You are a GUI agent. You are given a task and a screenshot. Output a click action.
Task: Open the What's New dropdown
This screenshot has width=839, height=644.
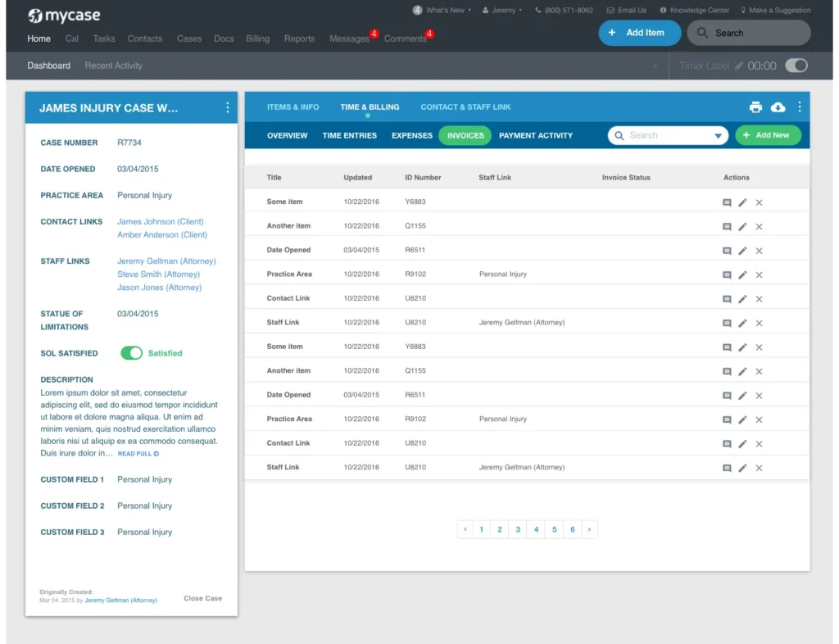pyautogui.click(x=442, y=10)
